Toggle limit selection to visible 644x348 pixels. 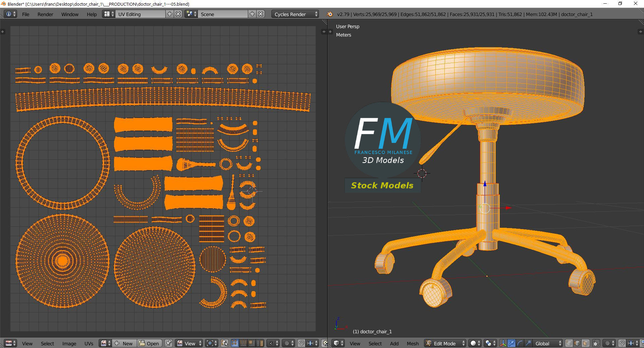pyautogui.click(x=596, y=343)
